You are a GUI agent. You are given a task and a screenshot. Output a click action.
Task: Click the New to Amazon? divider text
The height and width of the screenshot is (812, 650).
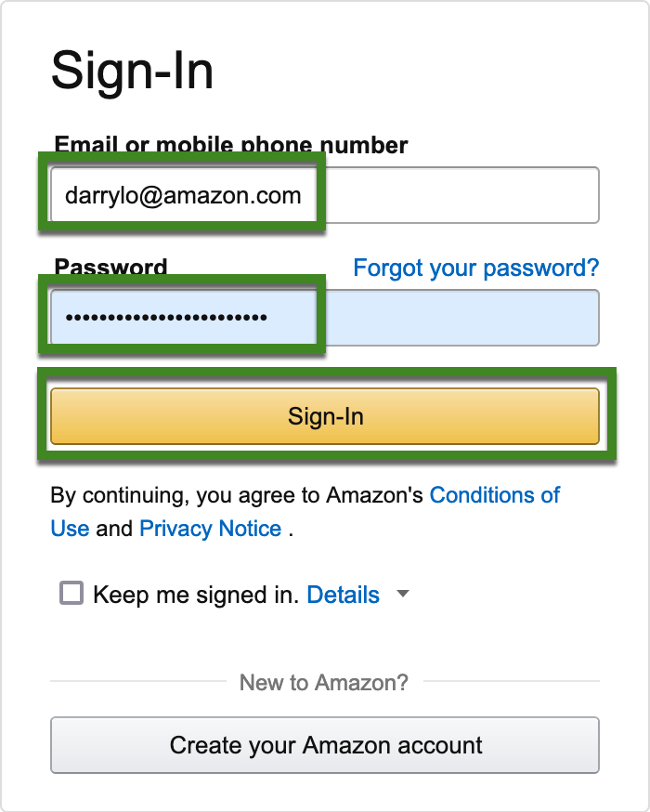click(x=324, y=683)
